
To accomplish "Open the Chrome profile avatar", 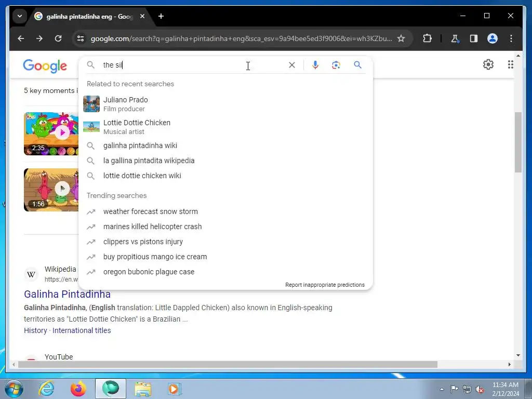I will click(x=493, y=38).
